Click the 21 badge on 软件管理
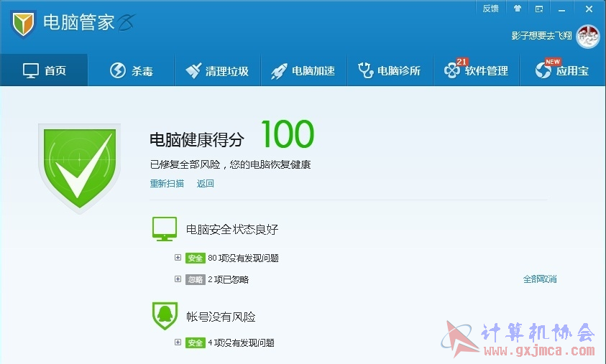Image resolution: width=606 pixels, height=364 pixels. pos(462,62)
